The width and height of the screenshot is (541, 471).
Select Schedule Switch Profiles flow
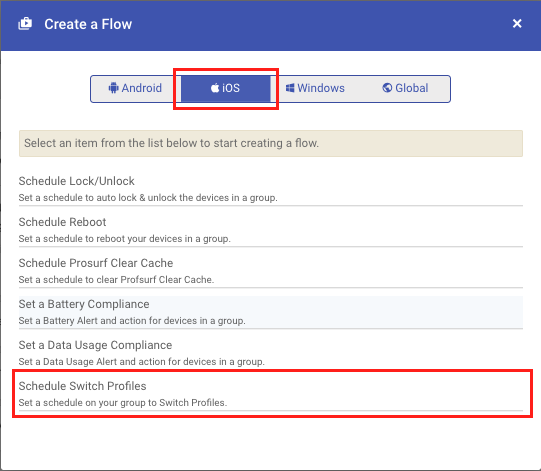271,394
